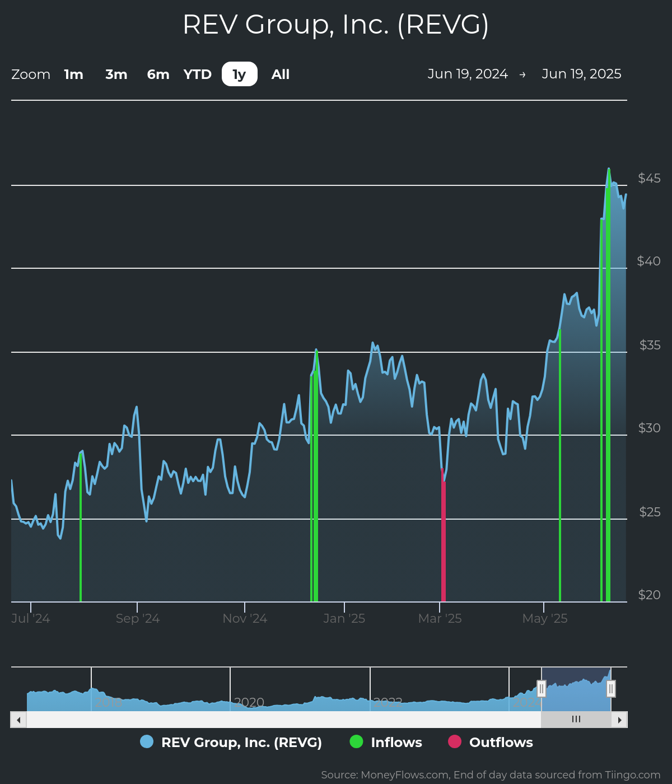Screen dimensions: 672x784
Task: Edit the Jun 19, 2025 end date
Action: [581, 74]
